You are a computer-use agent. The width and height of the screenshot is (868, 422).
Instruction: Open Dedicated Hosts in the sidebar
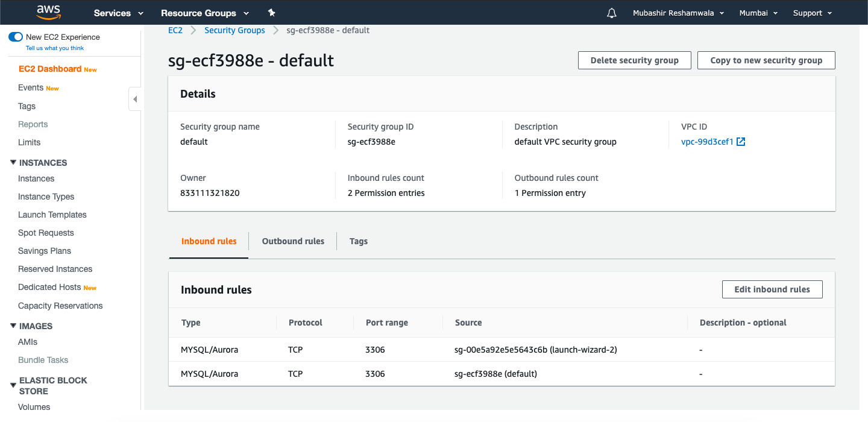pyautogui.click(x=49, y=287)
